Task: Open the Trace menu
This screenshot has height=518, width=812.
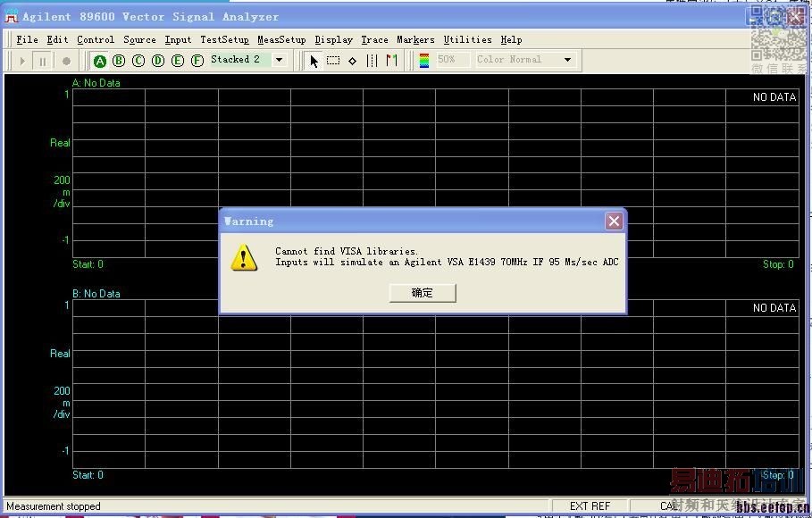Action: (x=374, y=40)
